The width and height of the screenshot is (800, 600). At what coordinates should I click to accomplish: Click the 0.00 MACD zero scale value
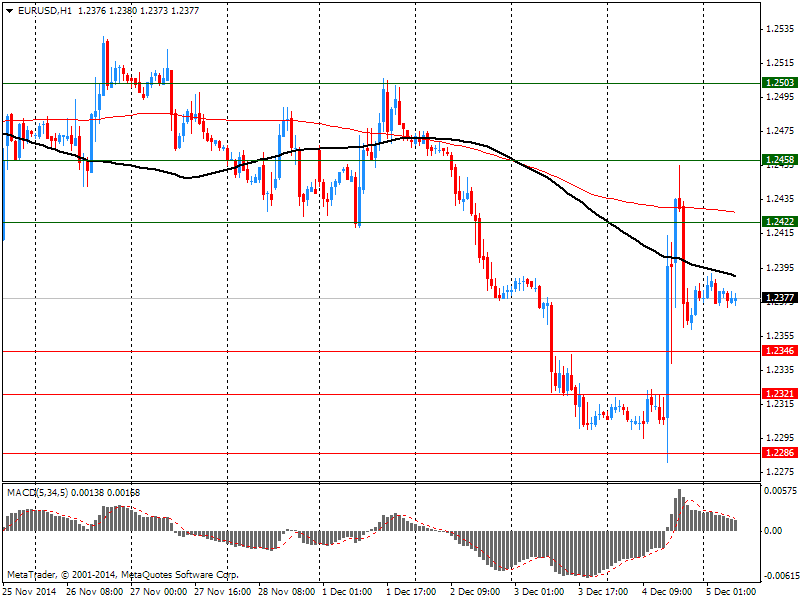[x=773, y=531]
